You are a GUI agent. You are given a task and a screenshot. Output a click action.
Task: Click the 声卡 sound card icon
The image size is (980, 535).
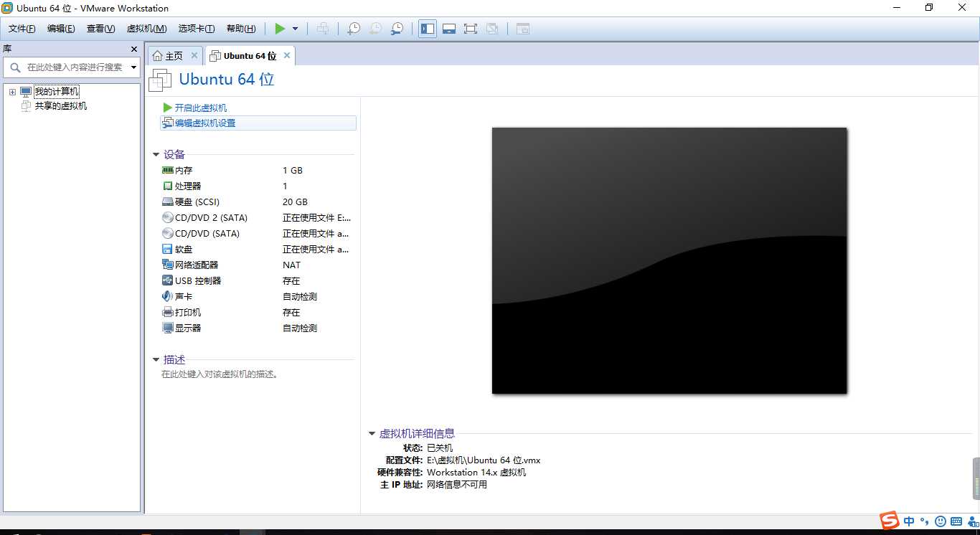168,297
